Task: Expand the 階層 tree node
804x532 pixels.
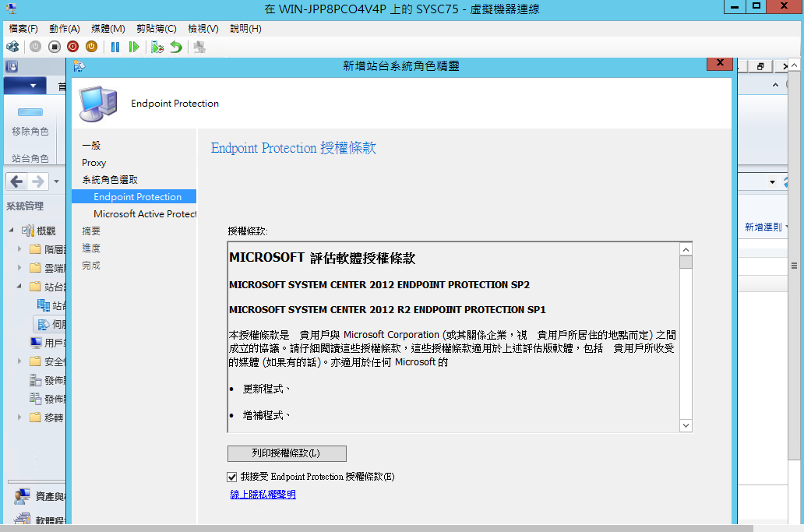Action: coord(19,249)
